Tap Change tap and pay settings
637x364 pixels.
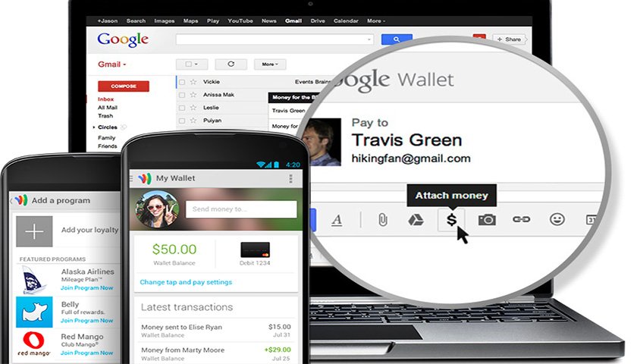[x=186, y=282]
